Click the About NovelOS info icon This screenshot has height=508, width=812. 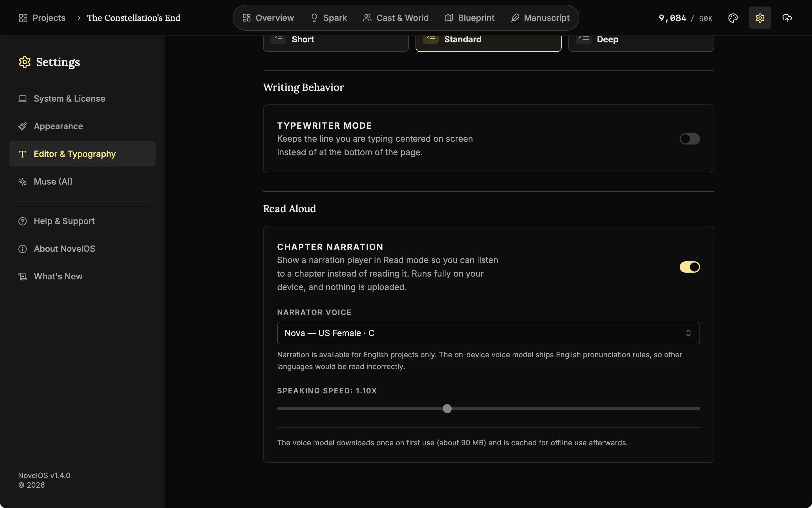23,249
